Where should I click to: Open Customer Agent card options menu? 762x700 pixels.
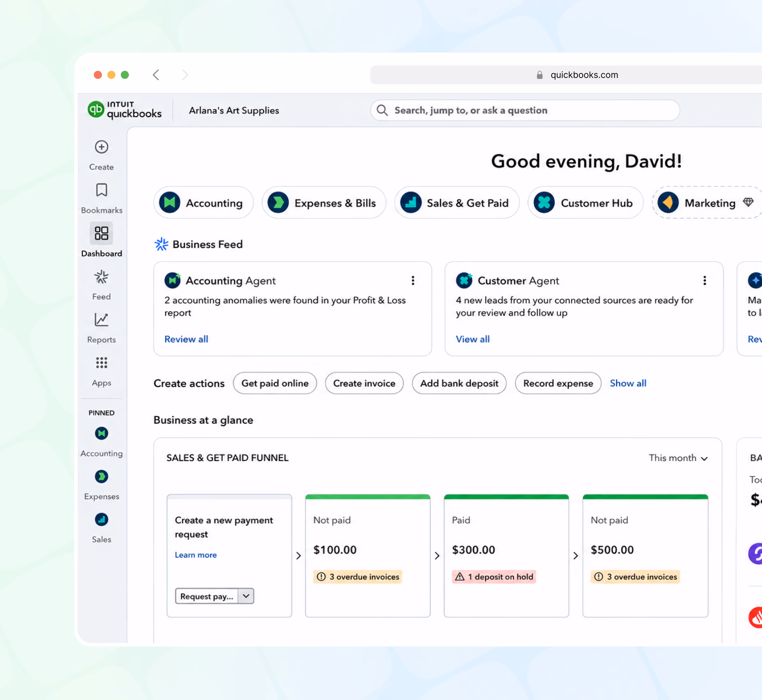pos(705,281)
